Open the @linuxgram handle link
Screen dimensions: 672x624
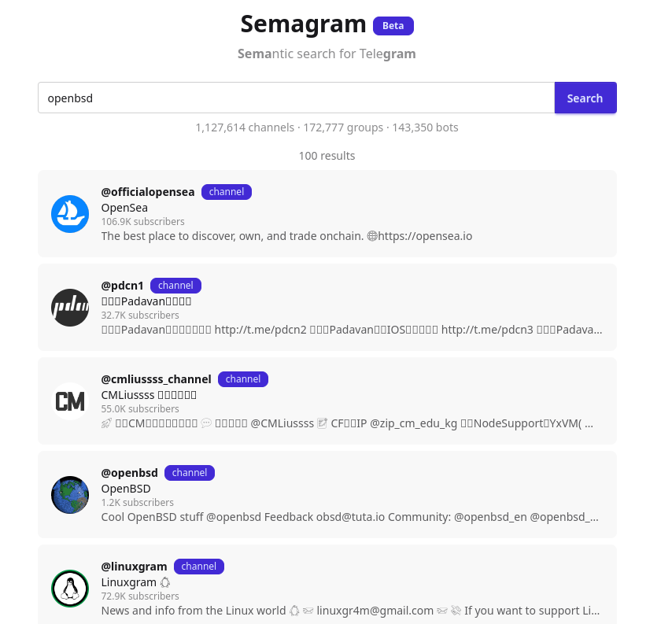tap(134, 567)
